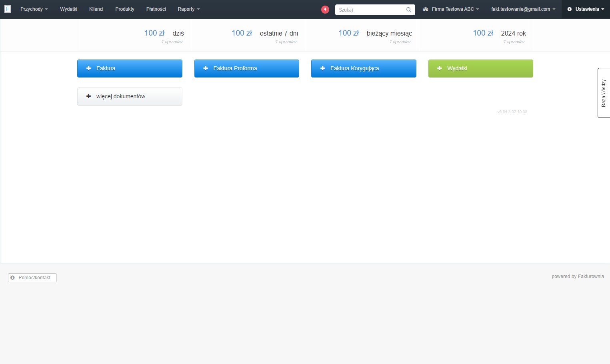This screenshot has width=610, height=364.
Task: Open the Wydatki menu item in navbar
Action: coord(68,9)
